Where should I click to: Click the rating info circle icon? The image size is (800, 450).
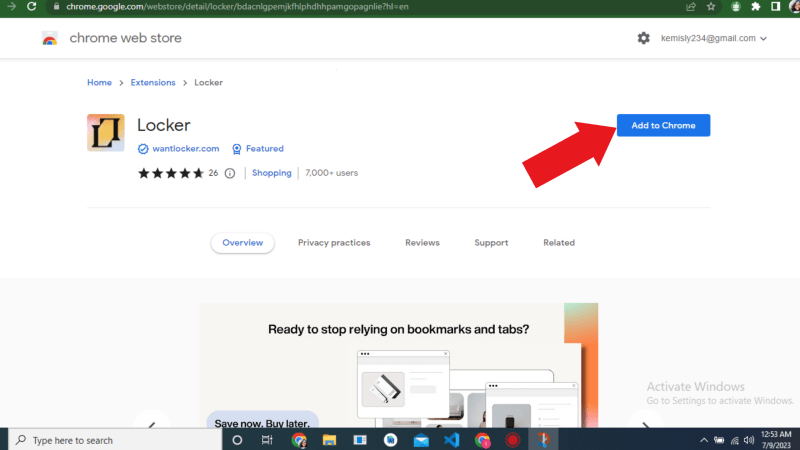230,173
